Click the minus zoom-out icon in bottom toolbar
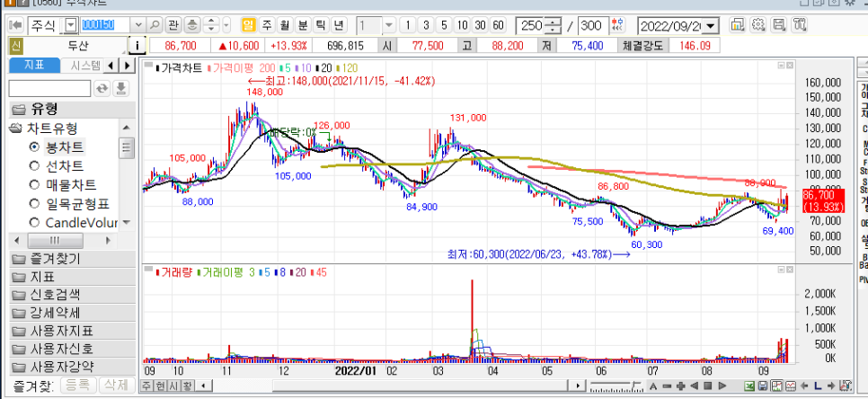This screenshot has height=399, width=868. click(x=667, y=386)
